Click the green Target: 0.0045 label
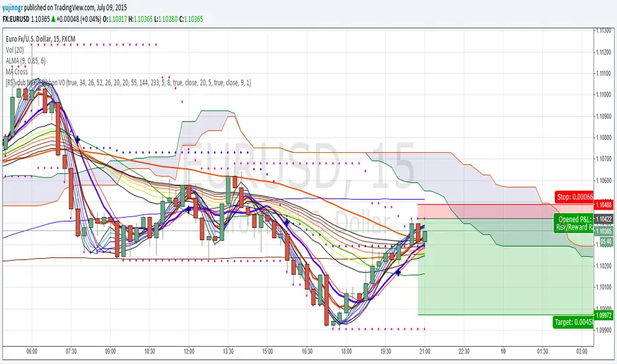The image size is (617, 364). [573, 322]
